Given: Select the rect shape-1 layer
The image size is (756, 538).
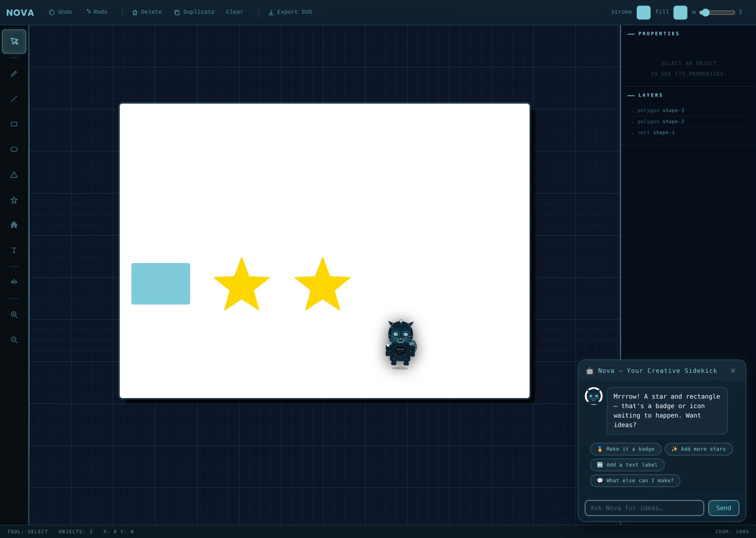Looking at the screenshot, I should click(x=689, y=133).
